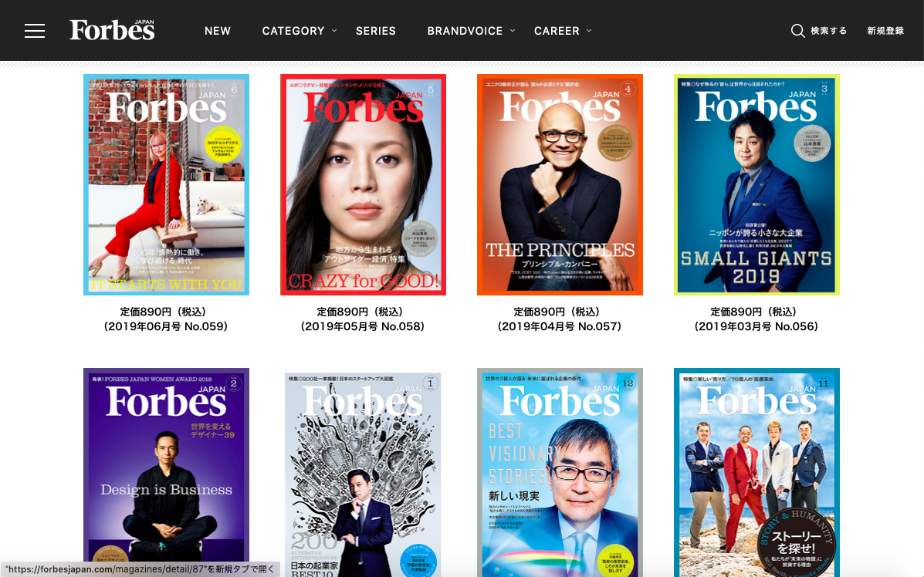This screenshot has width=924, height=577.
Task: Open the NEW menu item
Action: point(218,31)
